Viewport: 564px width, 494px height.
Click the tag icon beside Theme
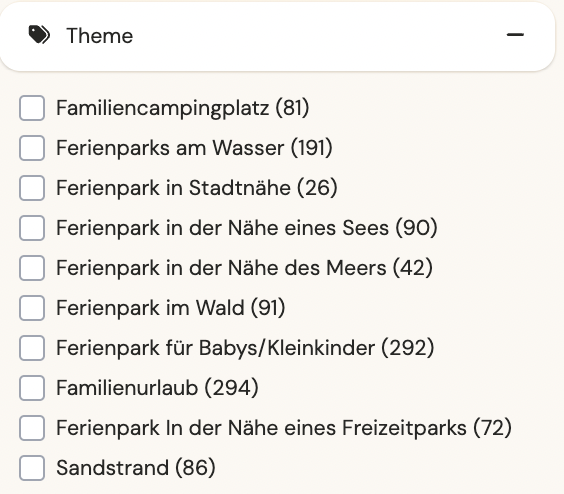point(39,35)
